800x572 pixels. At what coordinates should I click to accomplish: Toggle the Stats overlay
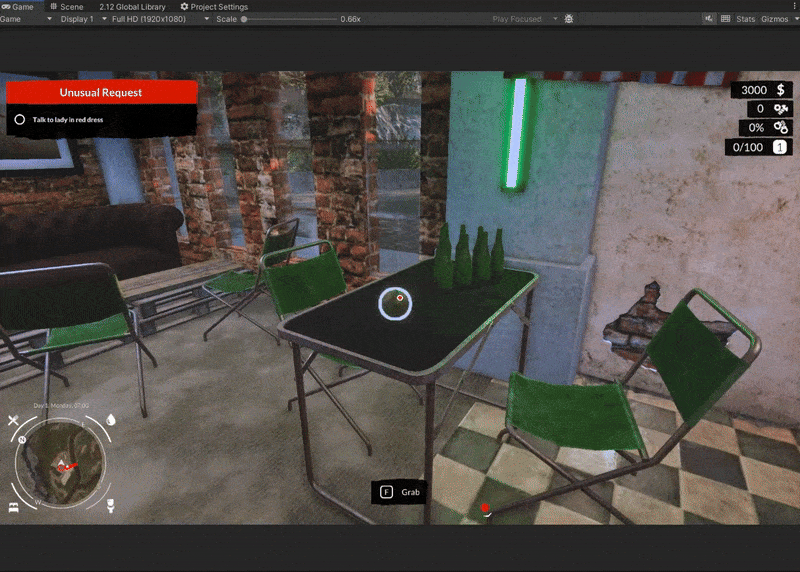coord(745,19)
